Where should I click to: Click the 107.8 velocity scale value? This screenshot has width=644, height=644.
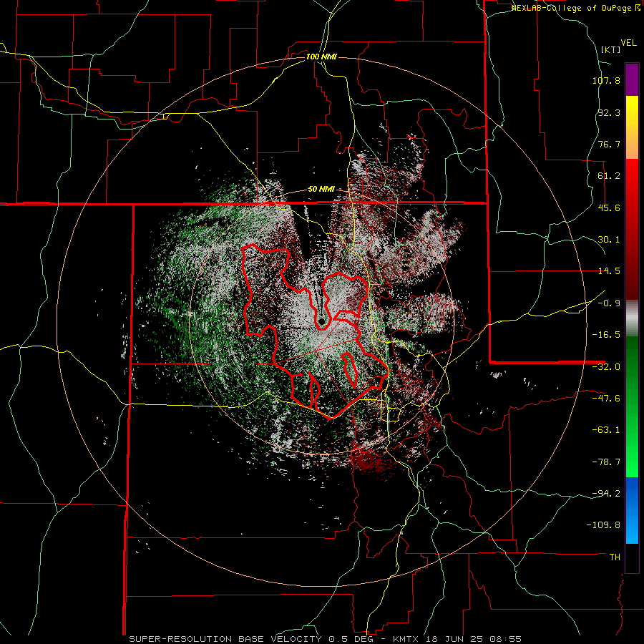606,80
